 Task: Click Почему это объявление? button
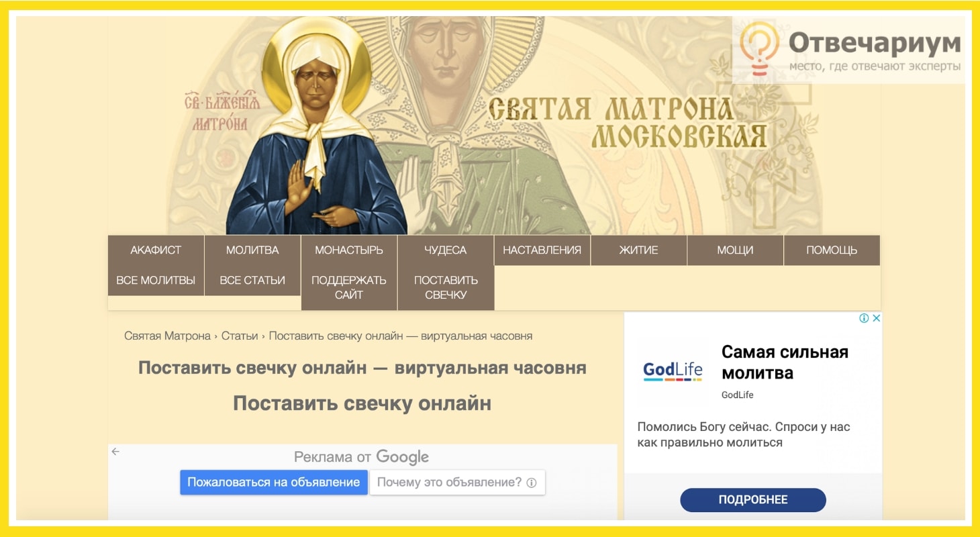(457, 482)
